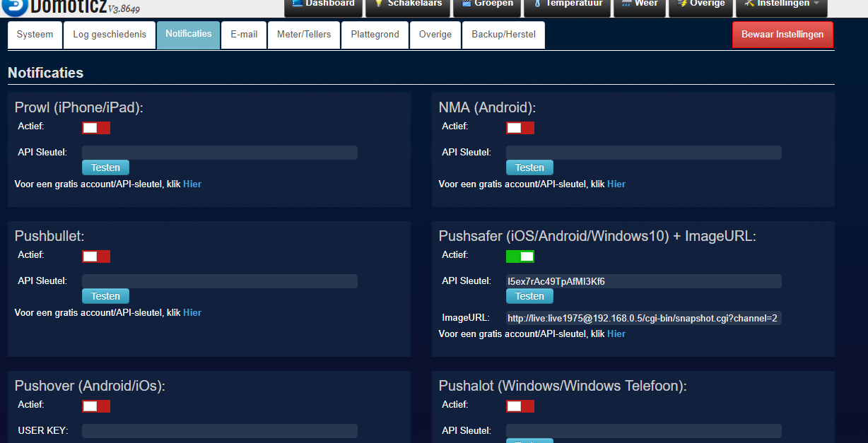Follow the Prowl Hier link

192,184
